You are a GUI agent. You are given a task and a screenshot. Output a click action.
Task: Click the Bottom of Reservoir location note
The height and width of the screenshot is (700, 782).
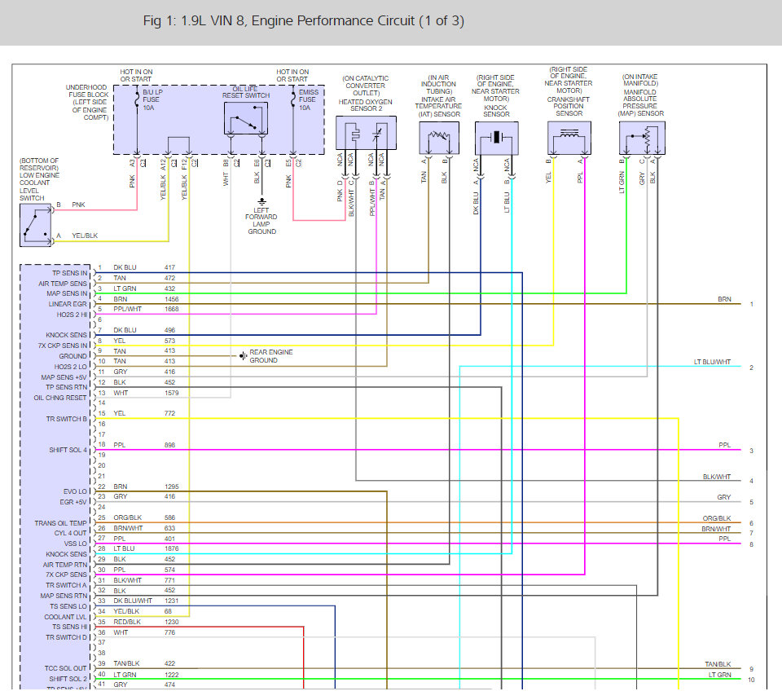pos(39,164)
